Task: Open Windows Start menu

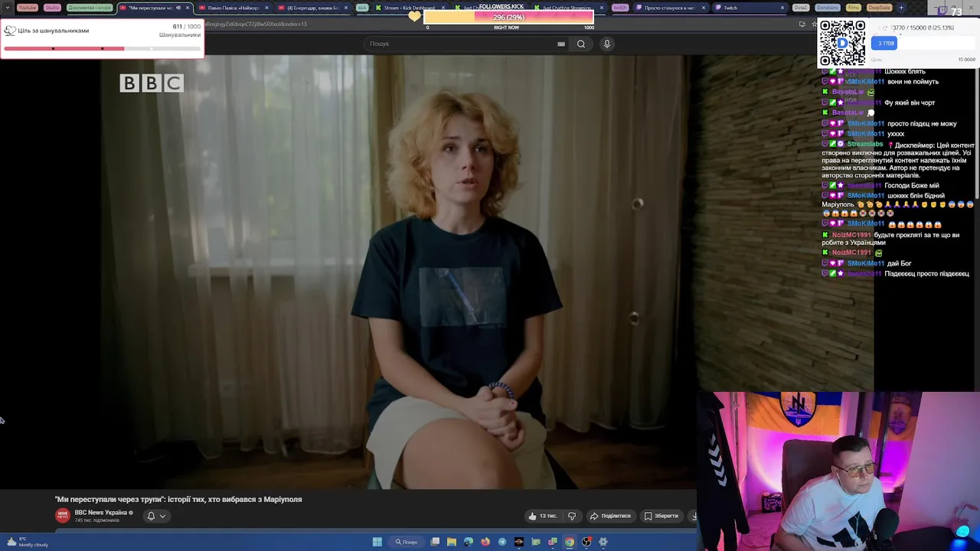Action: pyautogui.click(x=377, y=542)
